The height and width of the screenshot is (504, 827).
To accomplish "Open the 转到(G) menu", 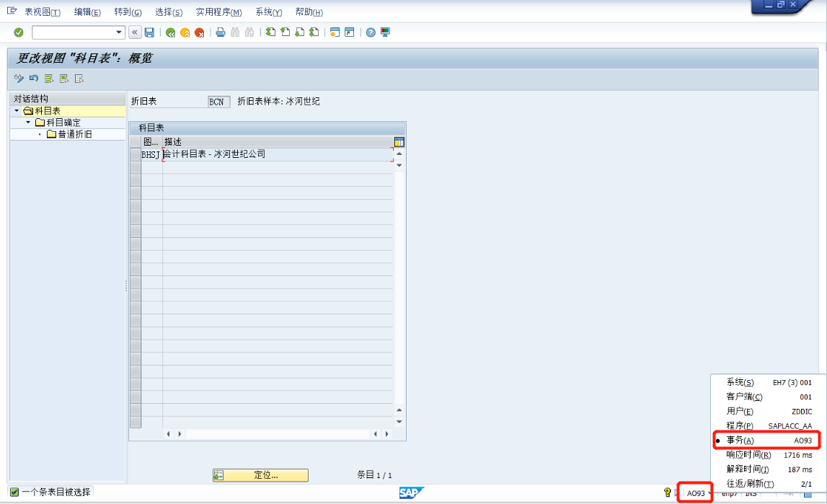I will [x=128, y=12].
